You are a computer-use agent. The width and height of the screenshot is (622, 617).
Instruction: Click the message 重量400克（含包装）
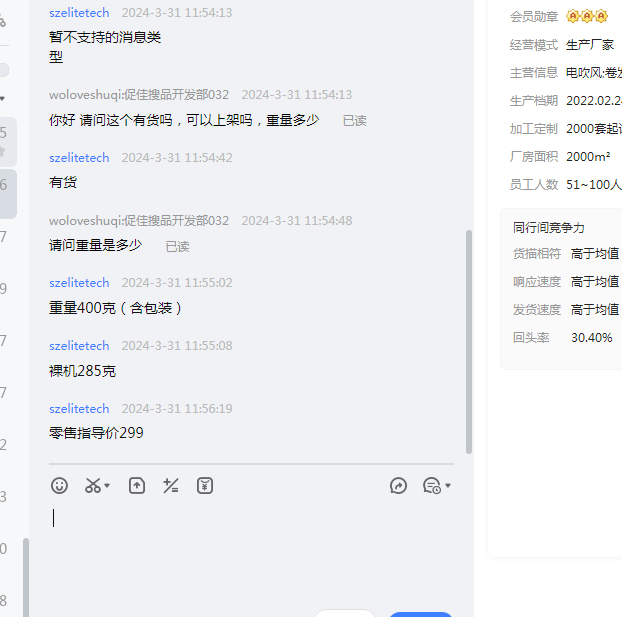pyautogui.click(x=116, y=308)
